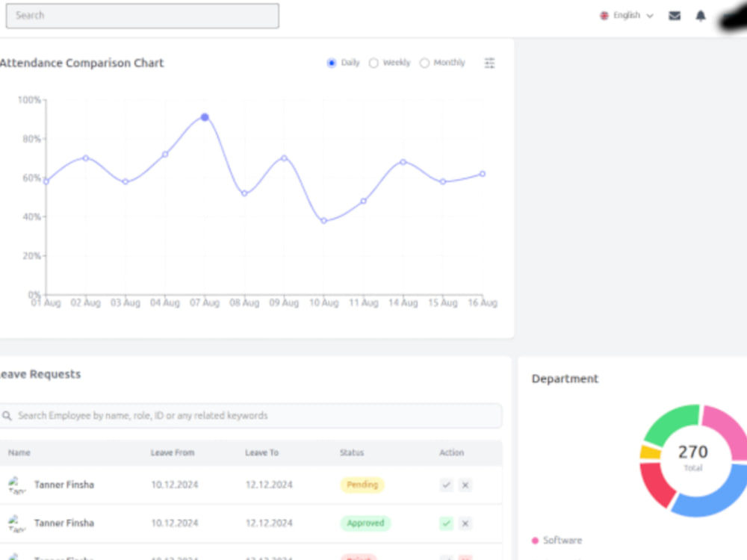Click the 14 Aug data point
Image resolution: width=747 pixels, height=560 pixels.
tap(403, 162)
